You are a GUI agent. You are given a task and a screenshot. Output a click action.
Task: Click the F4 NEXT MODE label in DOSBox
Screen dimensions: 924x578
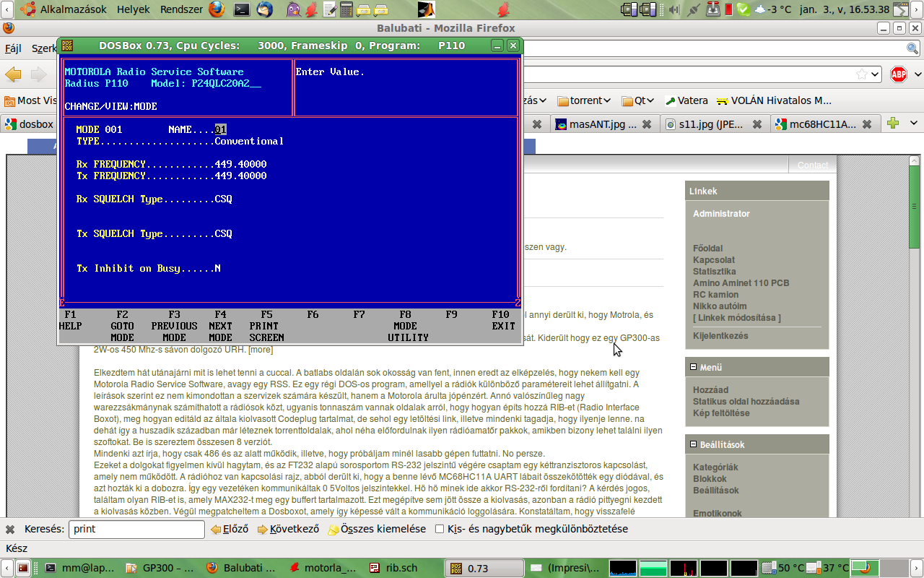(220, 326)
